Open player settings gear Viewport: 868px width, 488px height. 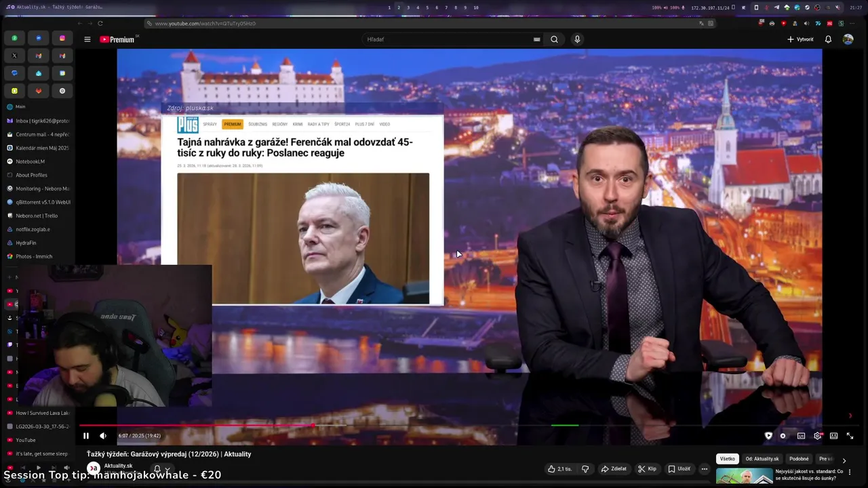point(817,436)
